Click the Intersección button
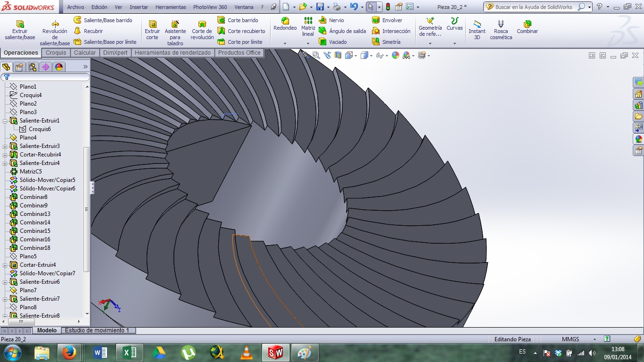Viewport: 644px width, 362px height. click(391, 31)
